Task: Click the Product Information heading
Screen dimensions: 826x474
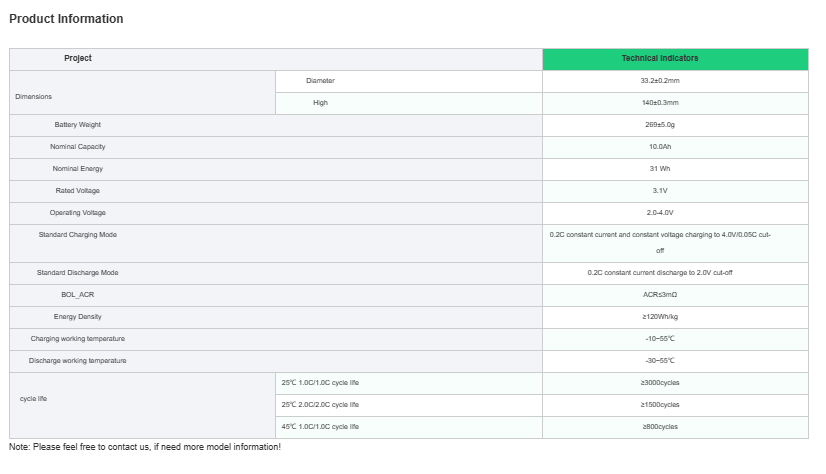Action: 66,19
